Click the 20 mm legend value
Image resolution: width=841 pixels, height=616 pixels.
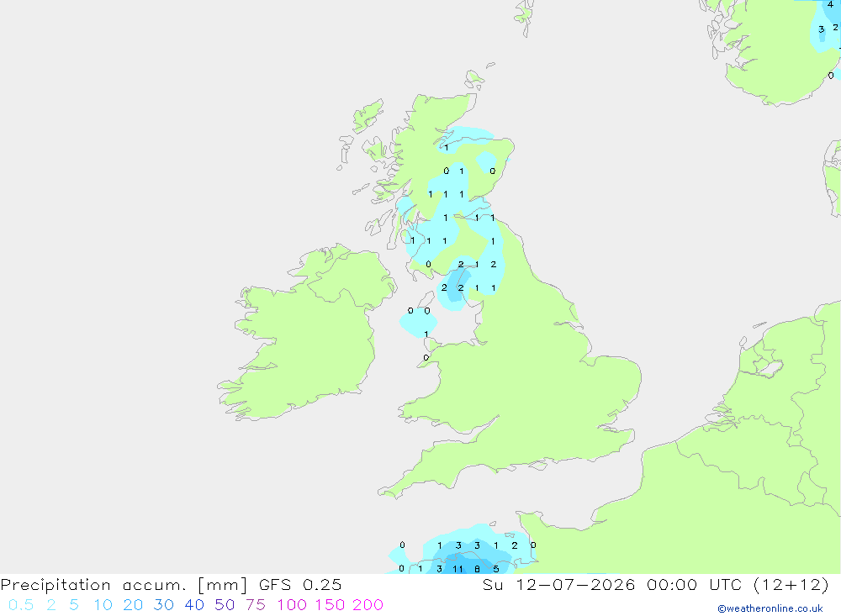(x=133, y=605)
